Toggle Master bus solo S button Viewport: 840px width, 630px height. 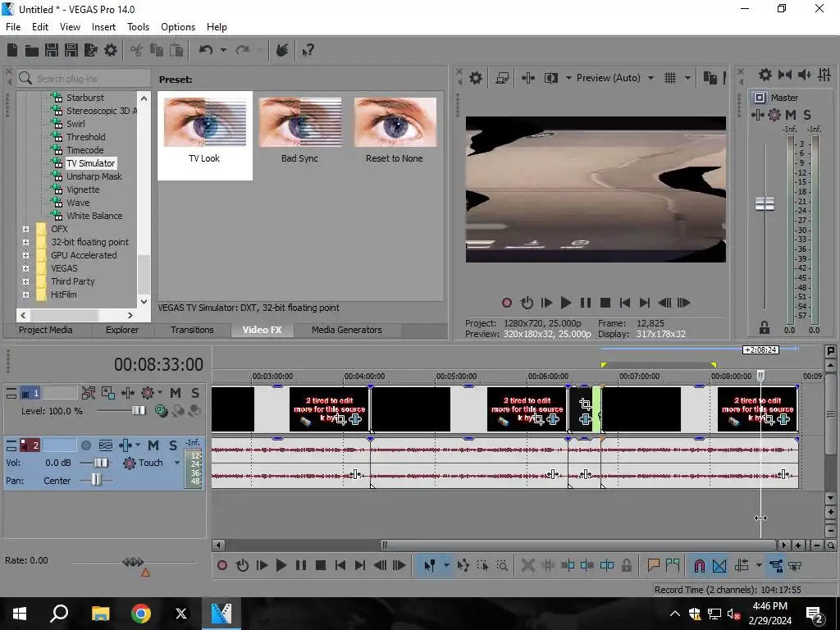807,115
